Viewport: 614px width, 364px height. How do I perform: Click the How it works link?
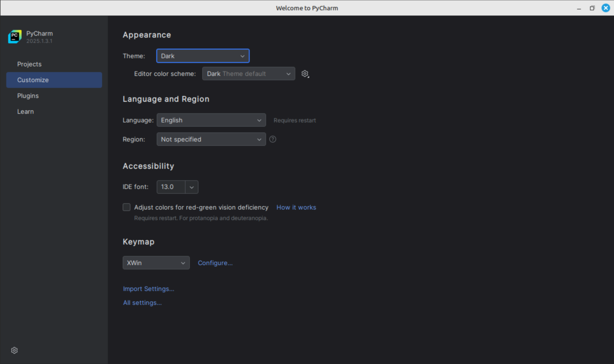(x=296, y=207)
